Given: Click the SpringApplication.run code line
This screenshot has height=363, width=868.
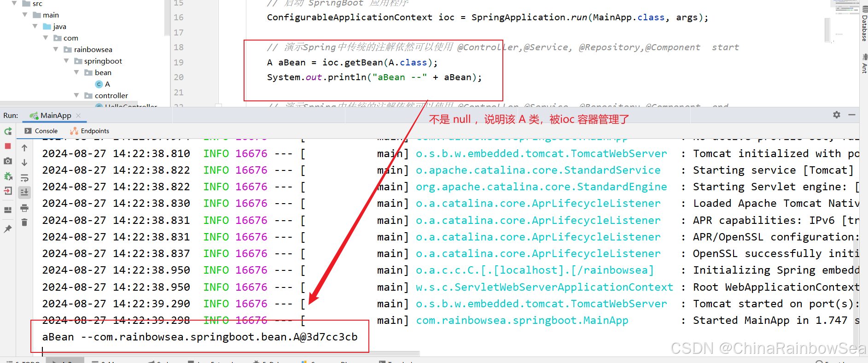Looking at the screenshot, I should tap(487, 17).
